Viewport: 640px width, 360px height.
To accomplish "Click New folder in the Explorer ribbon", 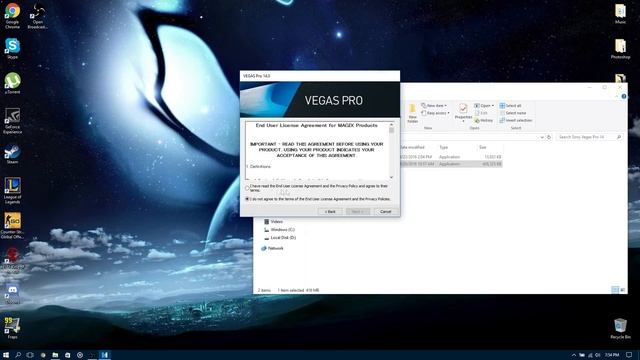I will (412, 113).
